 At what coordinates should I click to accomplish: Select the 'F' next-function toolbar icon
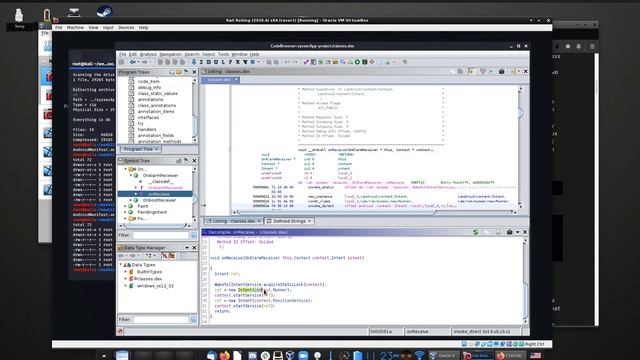[x=231, y=62]
